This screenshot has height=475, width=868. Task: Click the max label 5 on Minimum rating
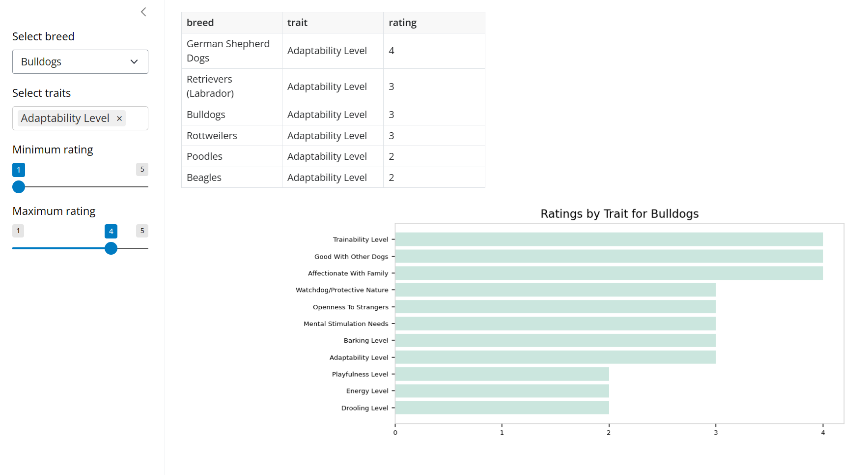142,170
